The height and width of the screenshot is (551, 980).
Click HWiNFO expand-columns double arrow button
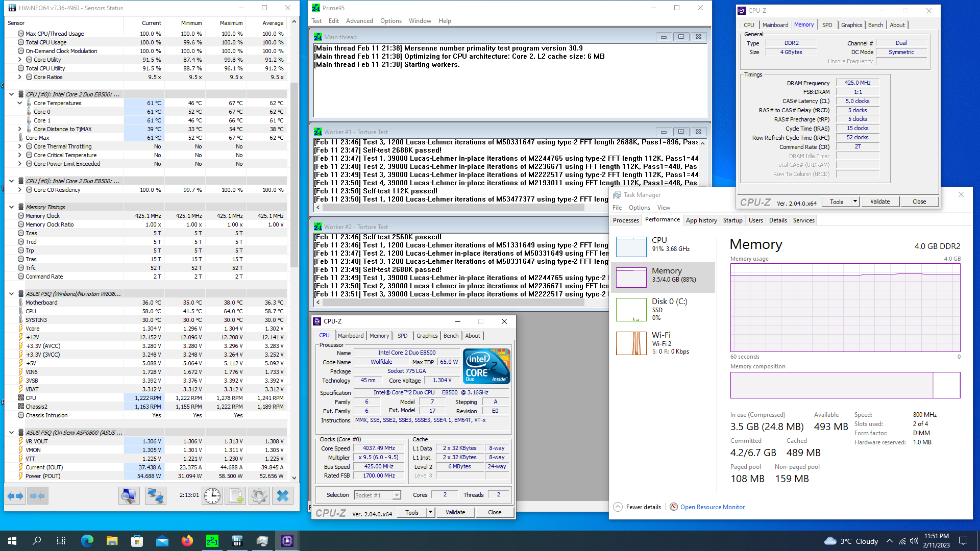click(16, 495)
